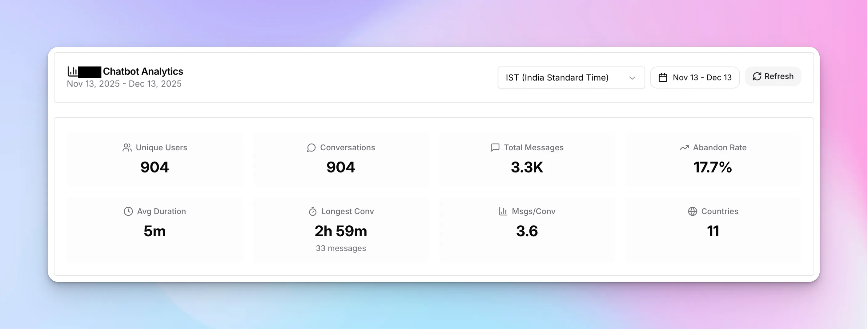The height and width of the screenshot is (329, 868).
Task: Click the Msgs/Conv bar chart icon
Action: (502, 211)
